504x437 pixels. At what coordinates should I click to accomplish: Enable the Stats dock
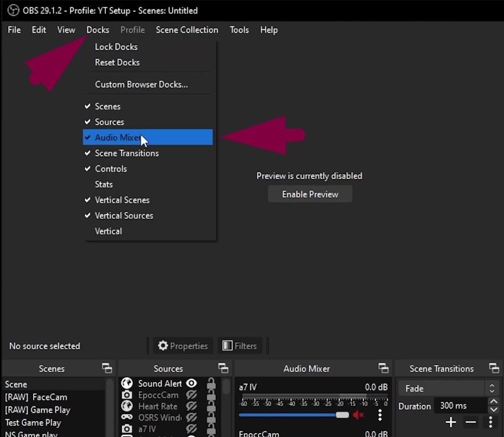[148, 184]
